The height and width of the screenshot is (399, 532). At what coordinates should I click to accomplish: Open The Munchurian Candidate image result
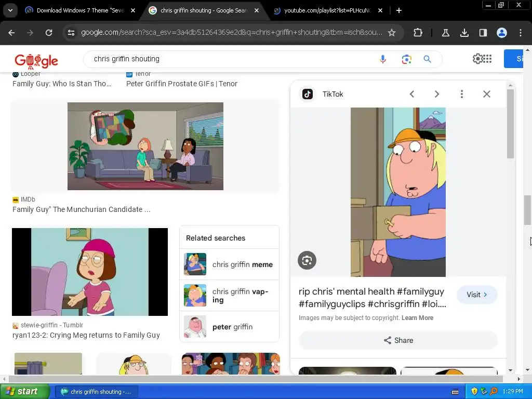pos(145,146)
